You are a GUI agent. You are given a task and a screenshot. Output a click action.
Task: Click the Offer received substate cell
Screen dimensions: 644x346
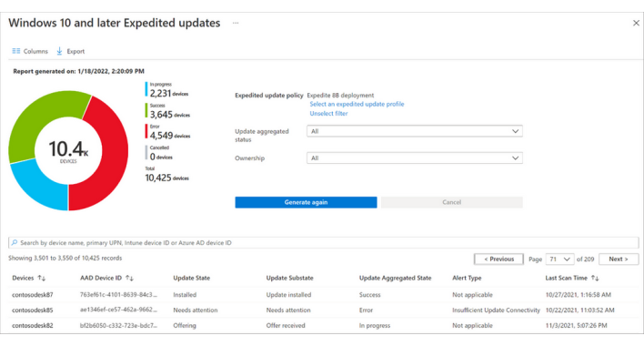coord(286,325)
